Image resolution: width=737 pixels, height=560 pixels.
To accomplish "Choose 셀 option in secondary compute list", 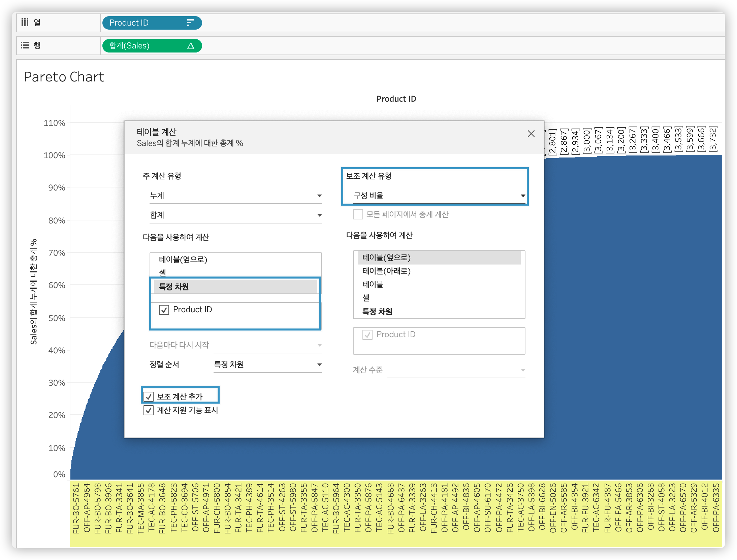I will click(366, 298).
